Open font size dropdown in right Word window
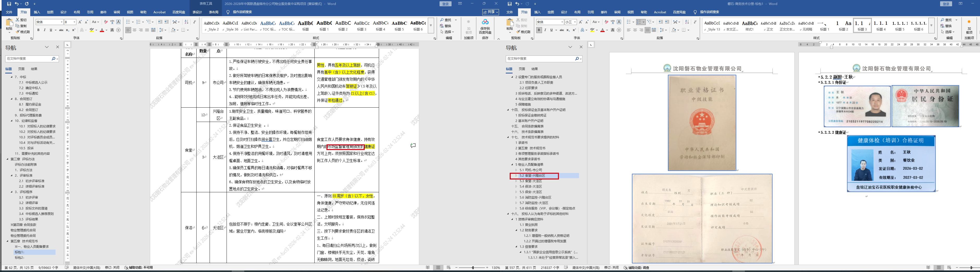The width and height of the screenshot is (980, 272). [575, 22]
